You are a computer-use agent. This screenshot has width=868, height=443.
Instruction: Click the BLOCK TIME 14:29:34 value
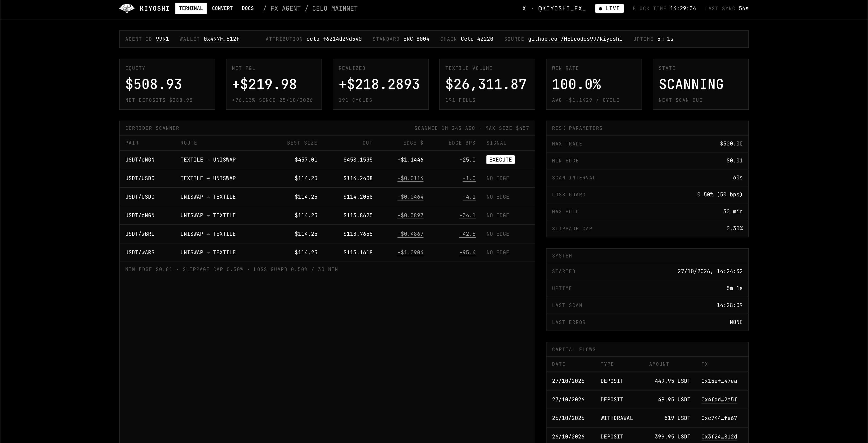683,8
